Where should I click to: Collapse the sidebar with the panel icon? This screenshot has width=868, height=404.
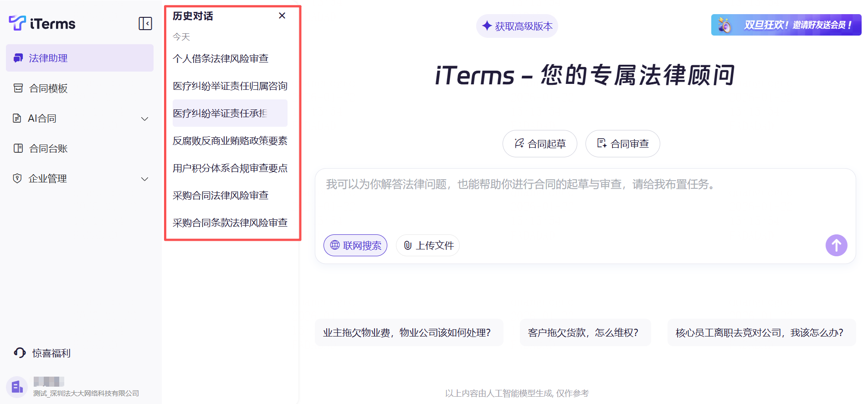click(145, 23)
